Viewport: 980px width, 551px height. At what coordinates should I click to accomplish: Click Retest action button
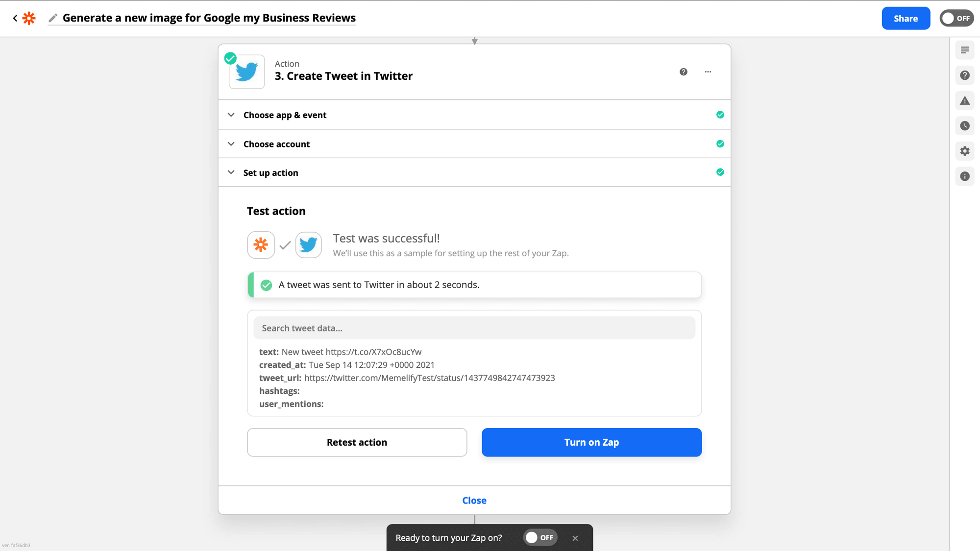tap(357, 442)
